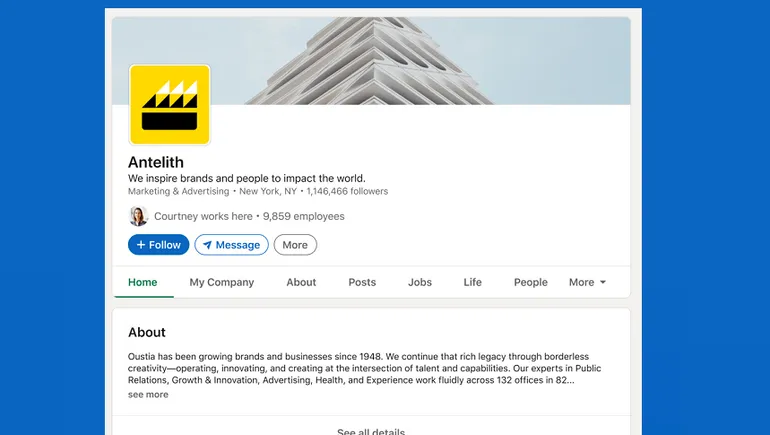This screenshot has width=770, height=435.
Task: Click See all details link
Action: [371, 431]
